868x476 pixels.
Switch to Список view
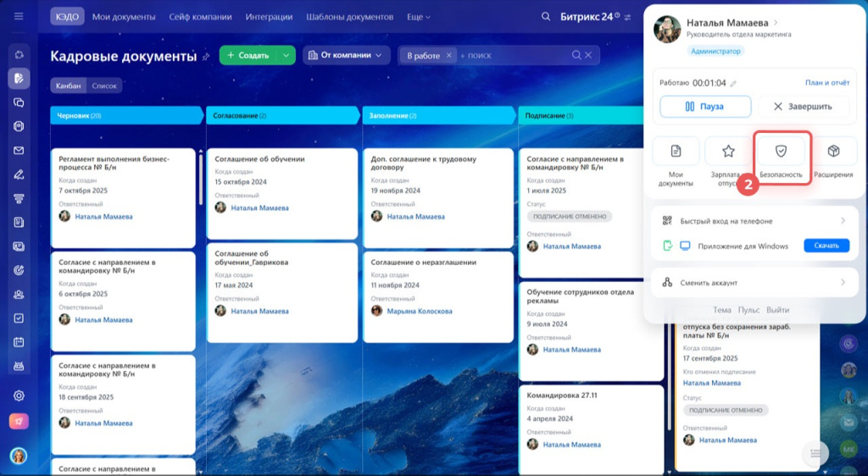pos(104,86)
